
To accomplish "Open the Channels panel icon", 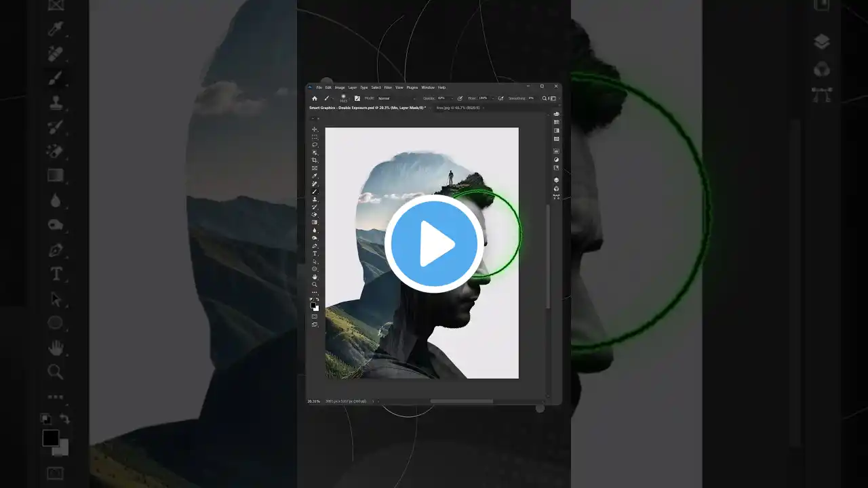I will pos(557,188).
